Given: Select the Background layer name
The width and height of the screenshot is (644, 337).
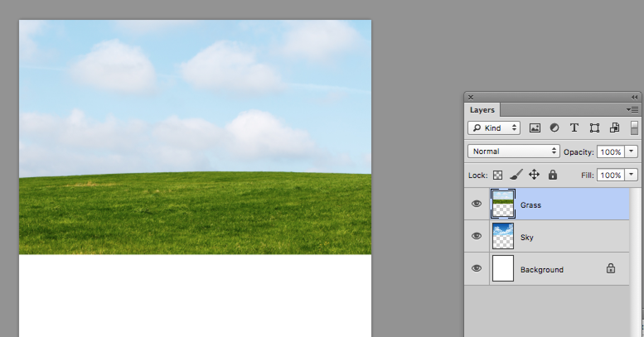Looking at the screenshot, I should pos(542,270).
